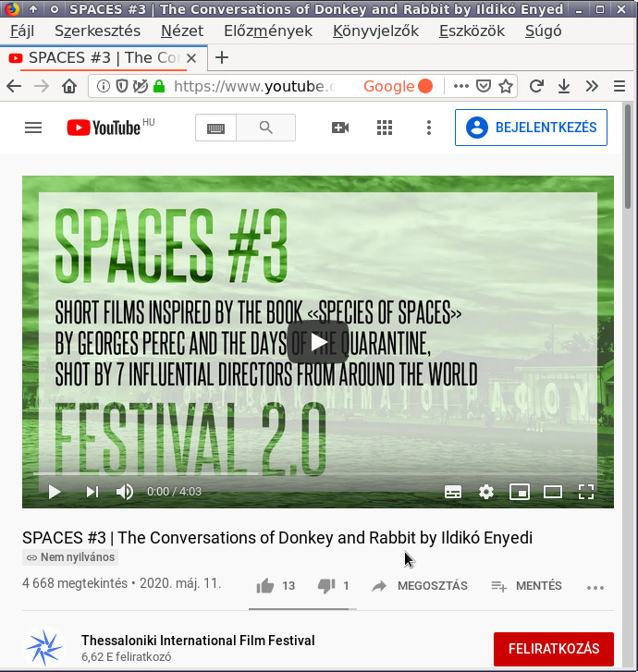This screenshot has width=638, height=672.
Task: Click MEGOSZTÁS to share the video
Action: (x=420, y=585)
